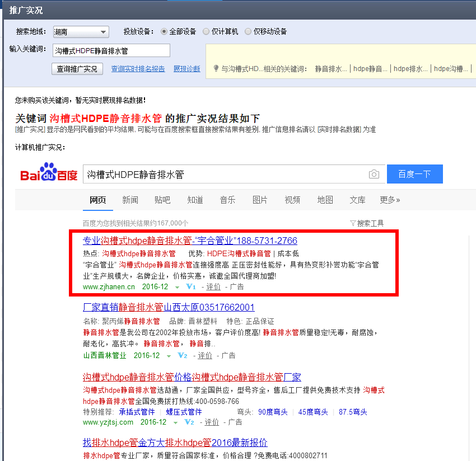Viewport: 476px width, 461px height.
Task: Open the 知道 tab
Action: pos(195,200)
